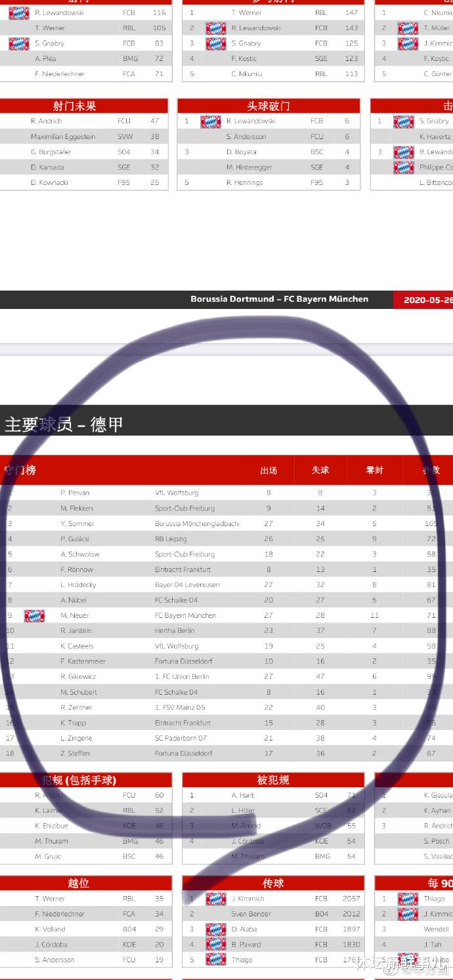The image size is (453, 980).
Task: Click Bayern logo beside R. Lewandowski with 143
Action: (x=216, y=28)
